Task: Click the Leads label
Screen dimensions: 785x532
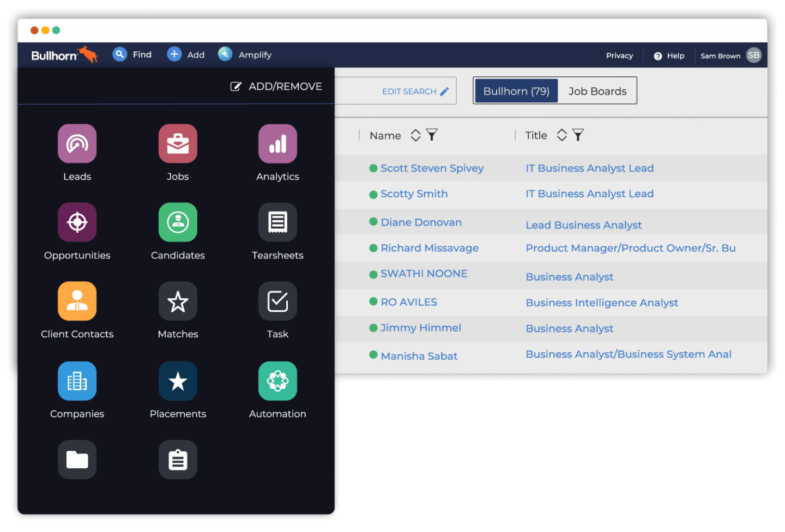Action: point(77,177)
